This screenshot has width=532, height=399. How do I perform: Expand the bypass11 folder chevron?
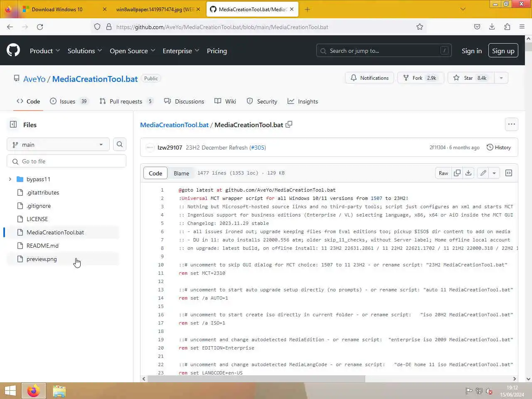(x=10, y=179)
